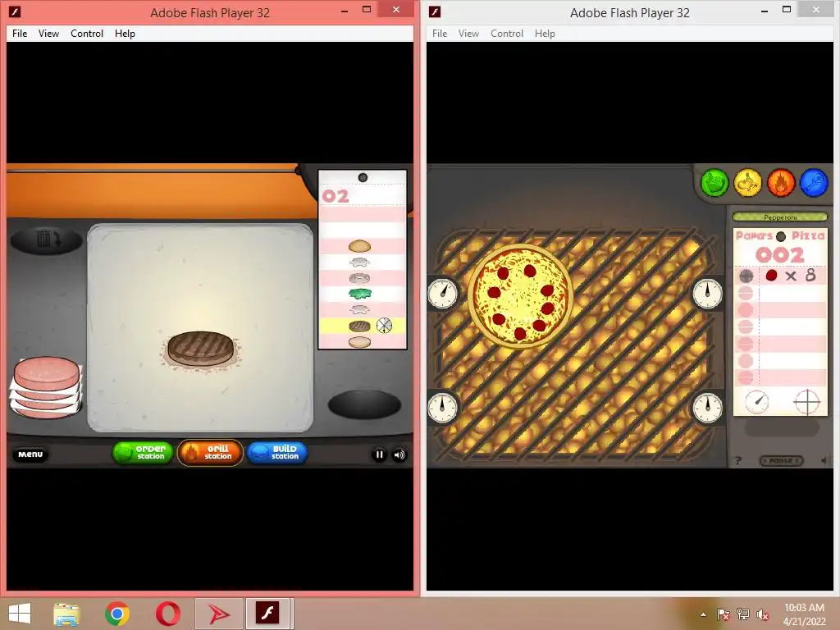Click the trash bin on the grill

pyautogui.click(x=47, y=240)
